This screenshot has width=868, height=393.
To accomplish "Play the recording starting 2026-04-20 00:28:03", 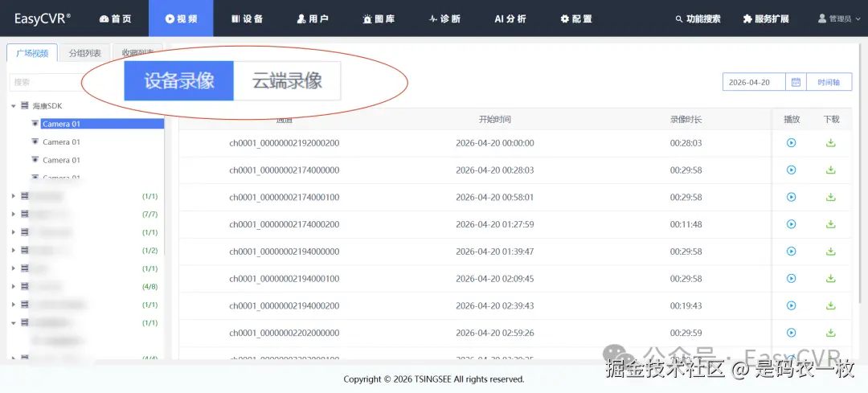I will click(791, 170).
